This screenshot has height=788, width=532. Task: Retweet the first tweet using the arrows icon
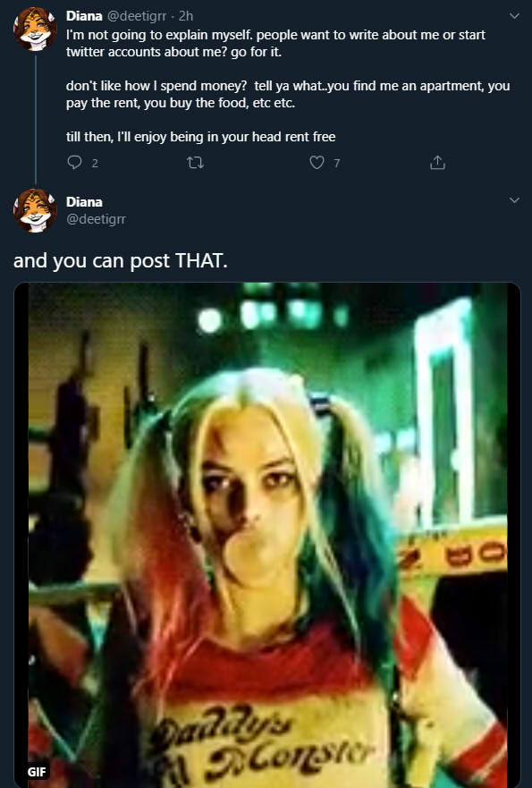click(x=195, y=163)
